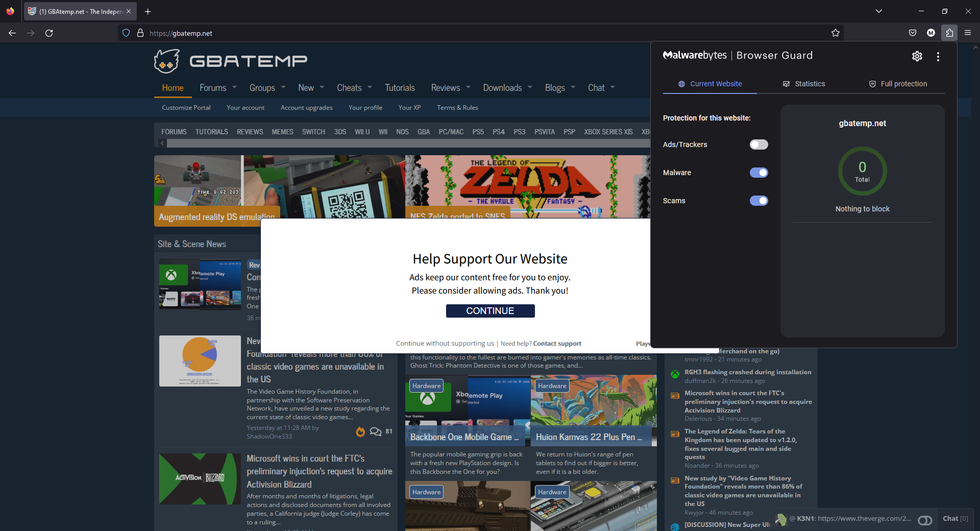Viewport: 980px width, 531px height.
Task: Open the Tutorials navigation item
Action: coord(400,88)
